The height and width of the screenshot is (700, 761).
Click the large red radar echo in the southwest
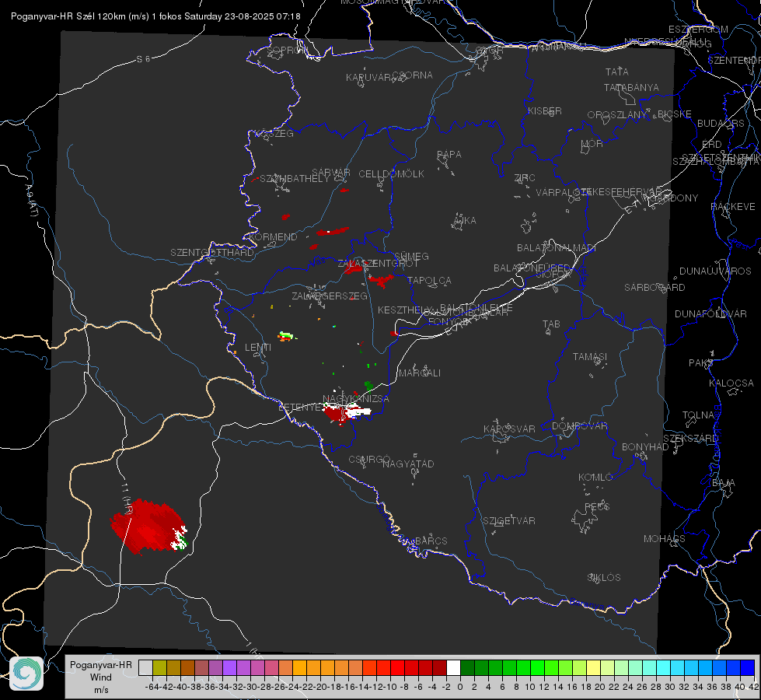point(148,527)
